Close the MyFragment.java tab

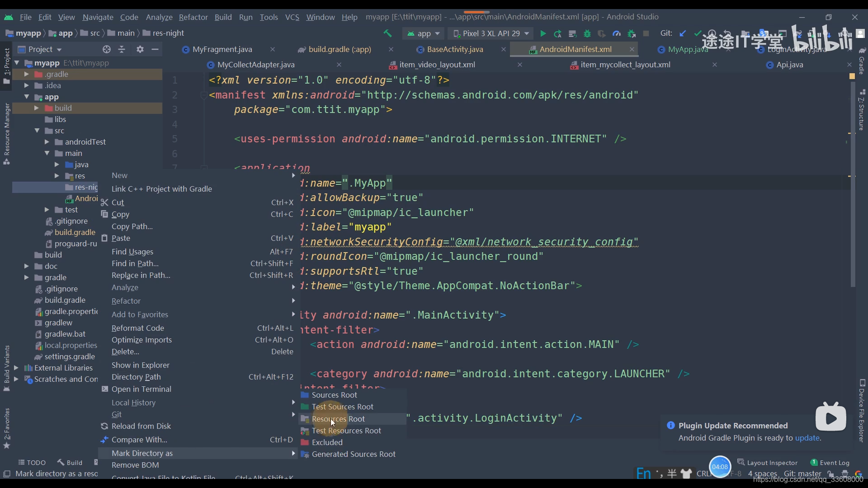point(273,49)
